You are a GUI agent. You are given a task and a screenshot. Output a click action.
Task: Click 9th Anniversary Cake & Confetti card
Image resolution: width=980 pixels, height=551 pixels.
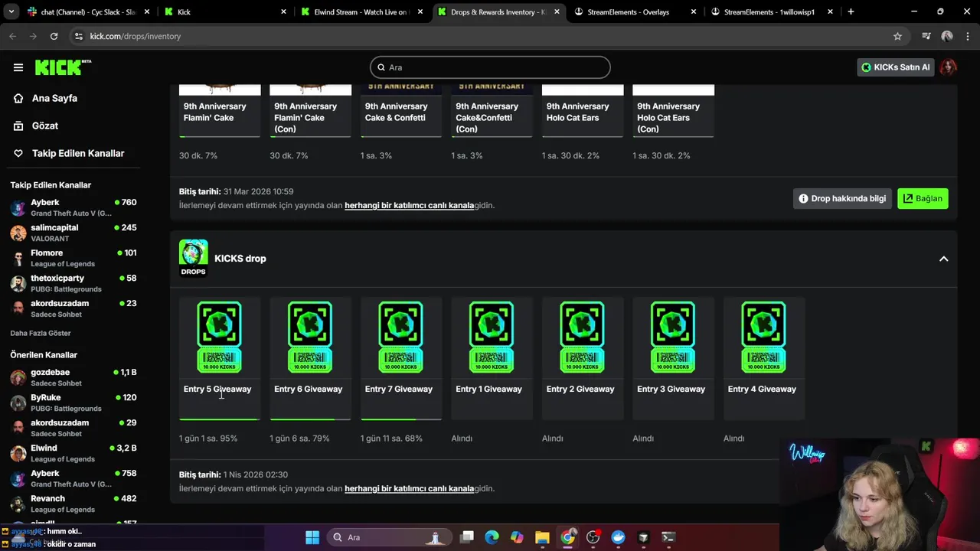[x=401, y=112]
